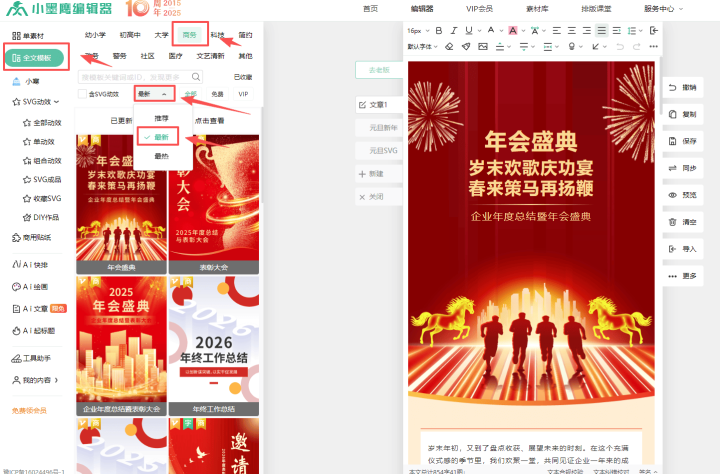Select the 免费 filter option
This screenshot has height=474, width=720.
[x=217, y=94]
